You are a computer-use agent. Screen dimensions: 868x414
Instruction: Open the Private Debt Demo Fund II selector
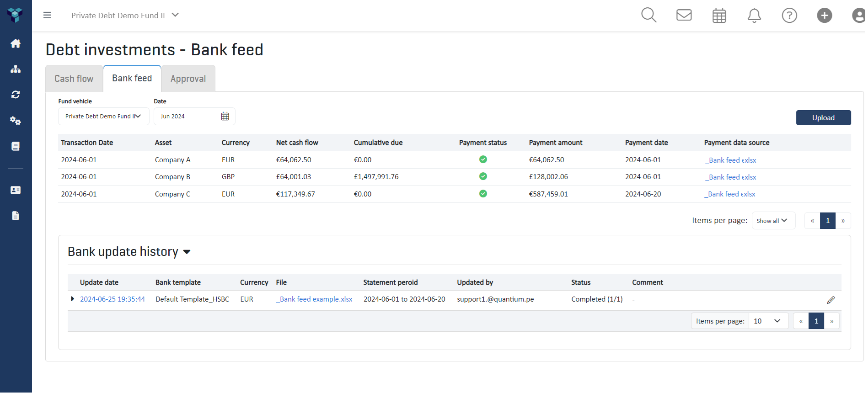(x=125, y=15)
